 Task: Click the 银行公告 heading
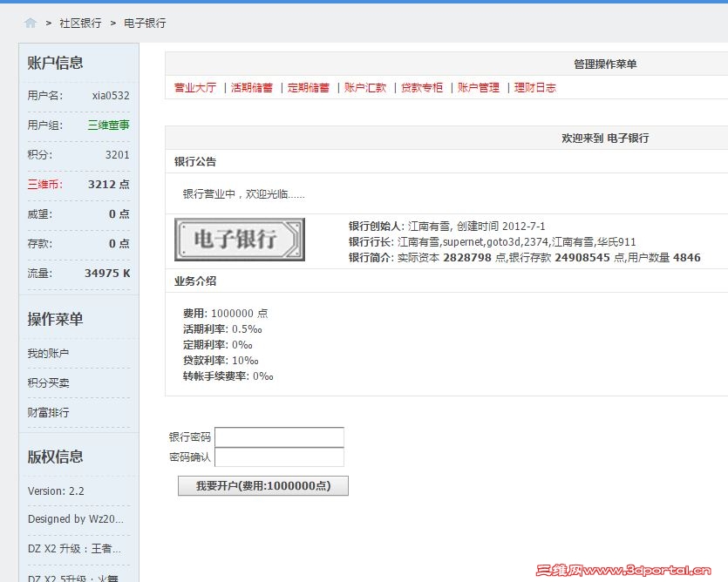195,161
